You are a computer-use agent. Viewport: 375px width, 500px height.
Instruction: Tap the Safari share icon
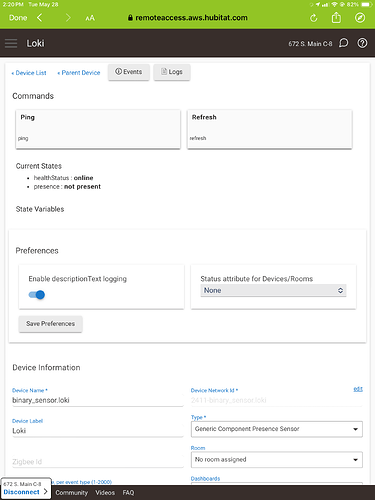pos(336,17)
